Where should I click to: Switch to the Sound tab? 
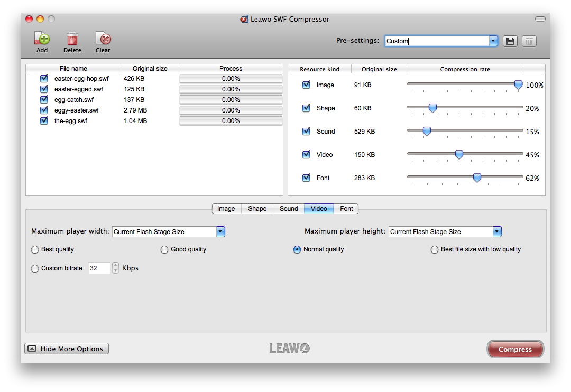coord(289,209)
